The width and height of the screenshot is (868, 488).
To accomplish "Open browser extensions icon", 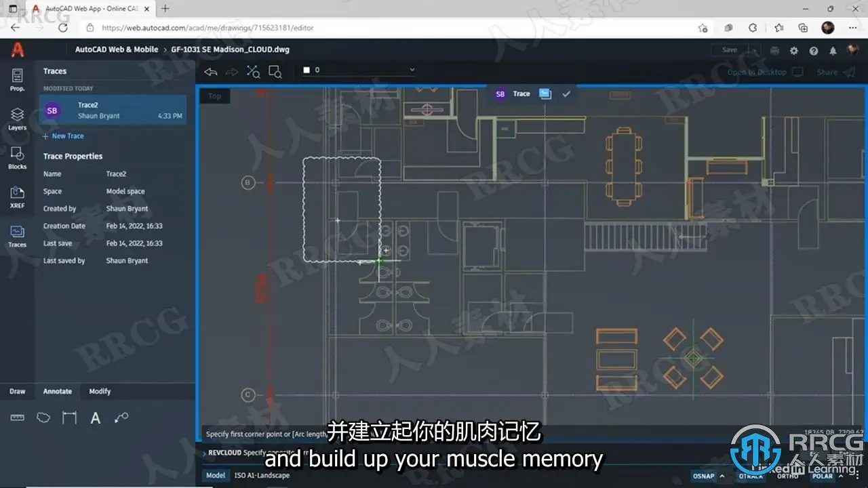I will pos(752,28).
